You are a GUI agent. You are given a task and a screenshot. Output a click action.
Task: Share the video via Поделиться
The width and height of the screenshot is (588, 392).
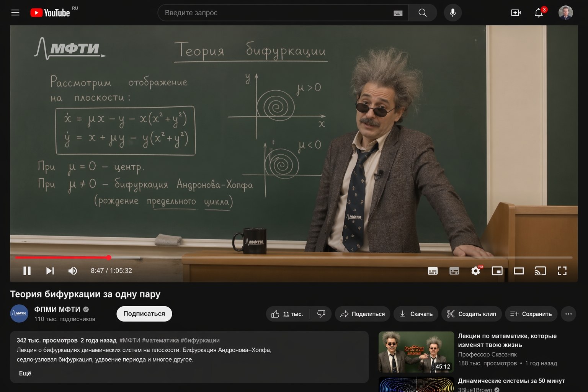363,314
